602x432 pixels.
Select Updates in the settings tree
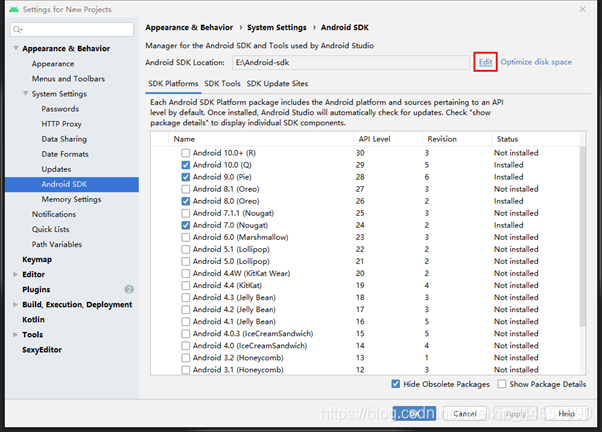56,169
